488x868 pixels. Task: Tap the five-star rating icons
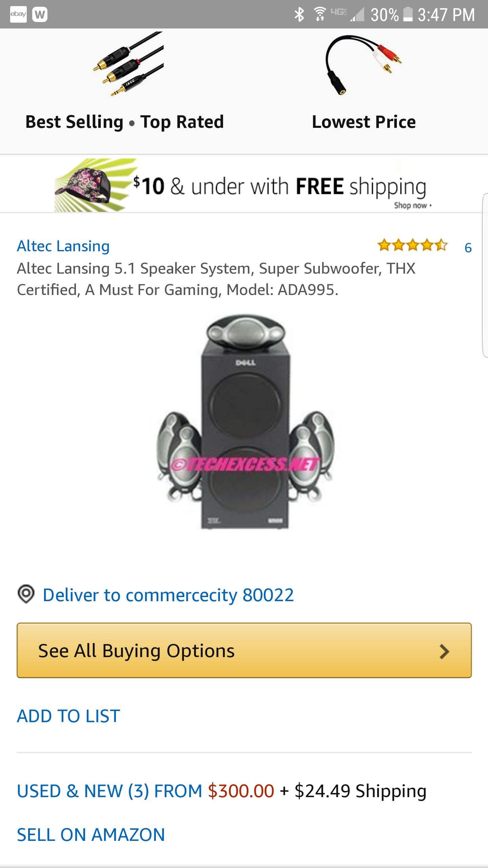[x=412, y=245]
